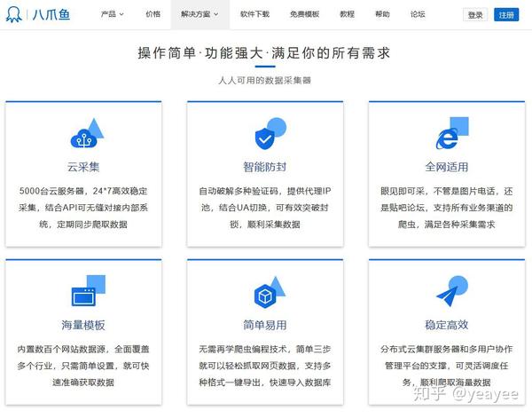Click the blue 注册 button
This screenshot has height=418, width=532.
506,14
